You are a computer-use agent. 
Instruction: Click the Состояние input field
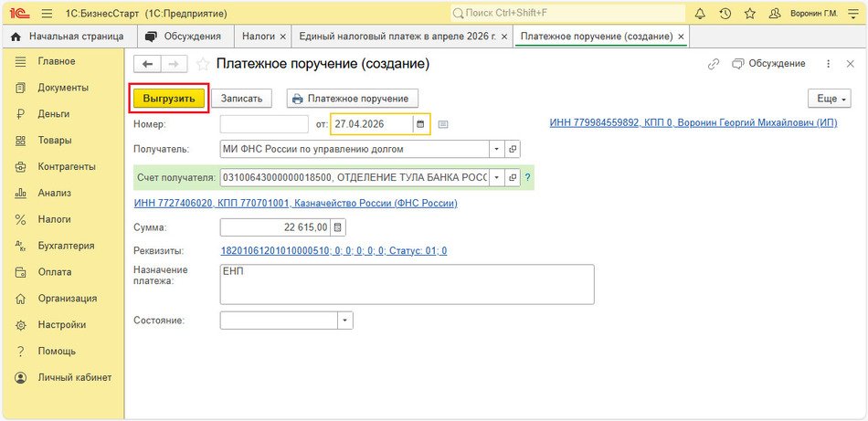tap(280, 321)
